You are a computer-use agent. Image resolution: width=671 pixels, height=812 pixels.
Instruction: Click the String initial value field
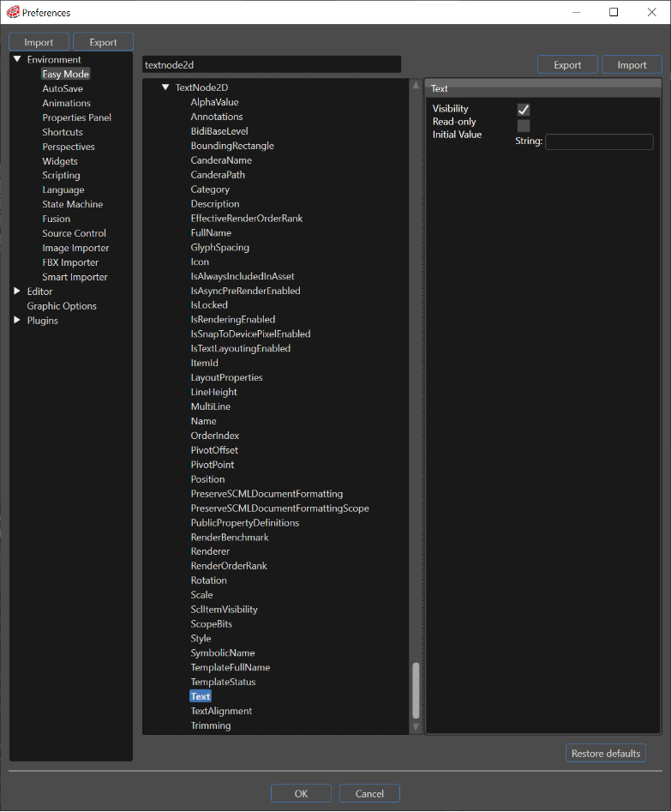[x=599, y=141]
